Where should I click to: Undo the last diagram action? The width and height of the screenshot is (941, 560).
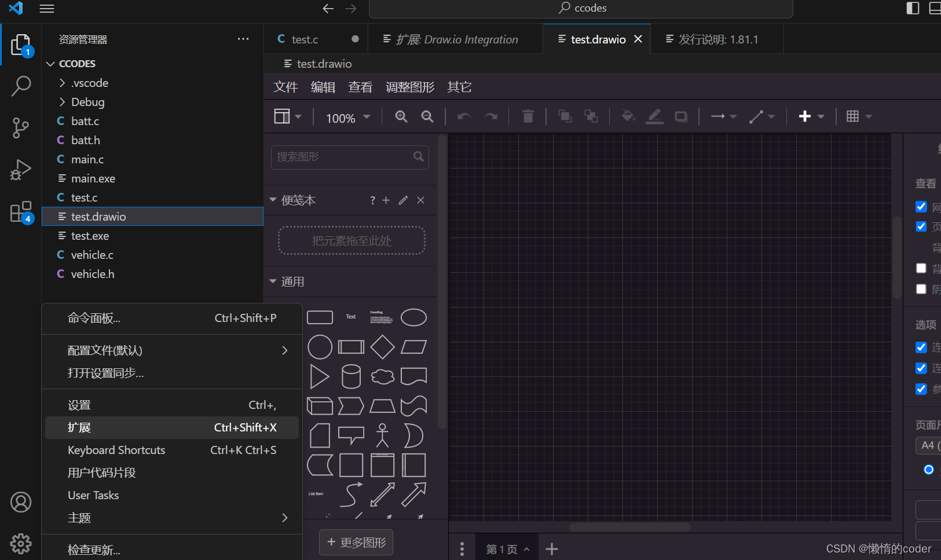(x=464, y=116)
